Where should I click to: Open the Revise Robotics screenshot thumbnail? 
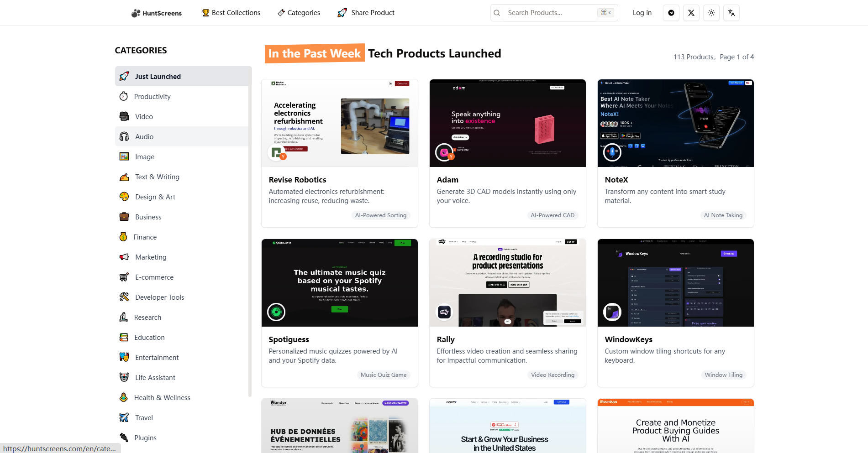pyautogui.click(x=340, y=123)
